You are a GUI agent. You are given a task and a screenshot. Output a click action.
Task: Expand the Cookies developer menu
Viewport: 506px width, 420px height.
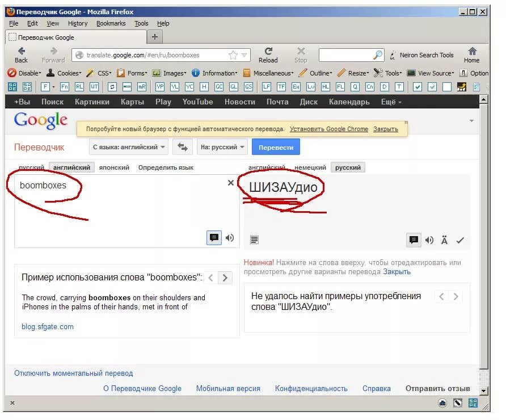tap(64, 73)
